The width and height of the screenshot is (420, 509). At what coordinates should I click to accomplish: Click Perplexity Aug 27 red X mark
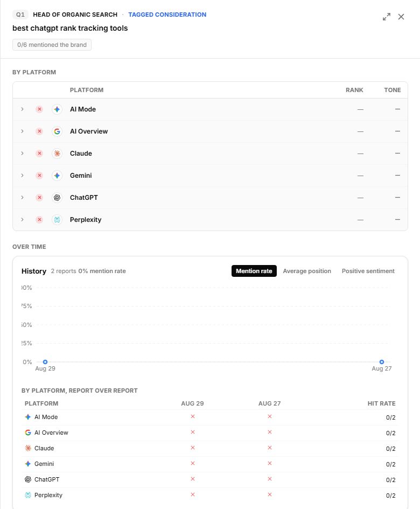pos(270,494)
